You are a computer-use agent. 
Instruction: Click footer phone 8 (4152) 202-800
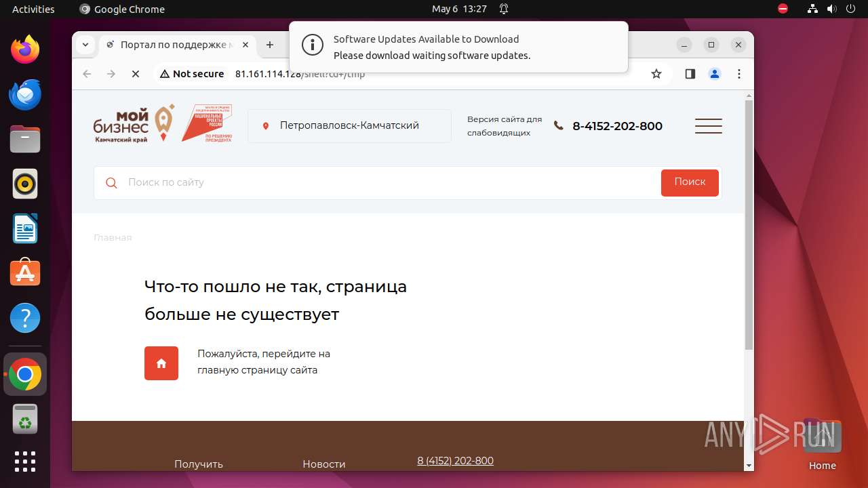pos(455,461)
